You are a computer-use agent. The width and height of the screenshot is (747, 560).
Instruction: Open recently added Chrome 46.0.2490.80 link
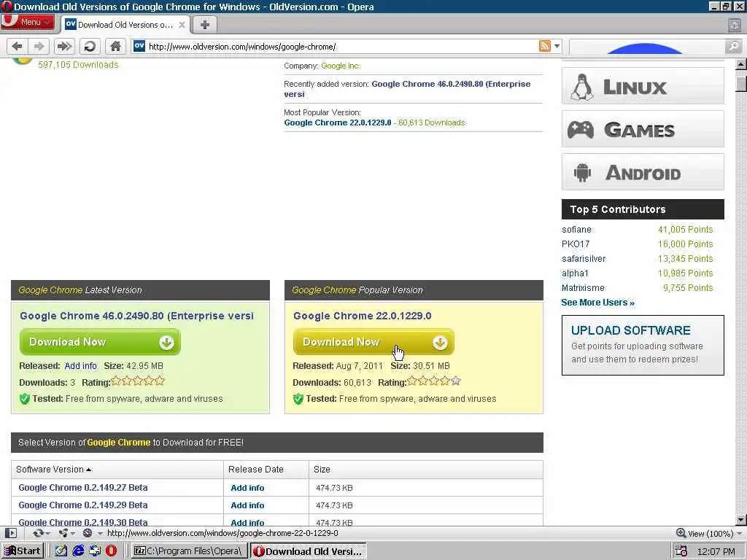pyautogui.click(x=407, y=89)
